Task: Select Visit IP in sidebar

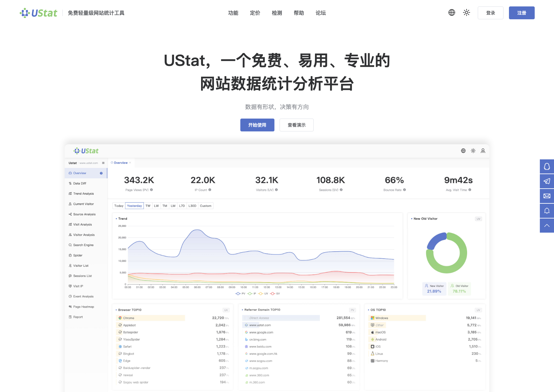Action: [86, 286]
